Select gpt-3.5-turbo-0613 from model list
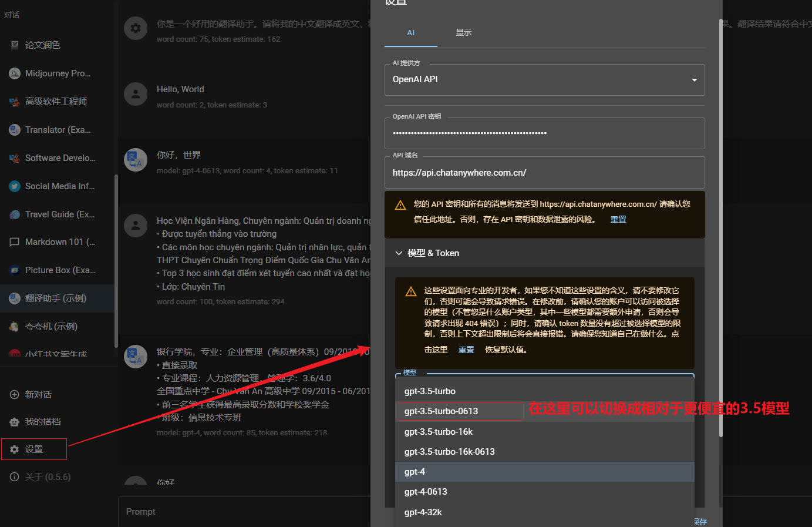This screenshot has height=527, width=812. [x=442, y=411]
